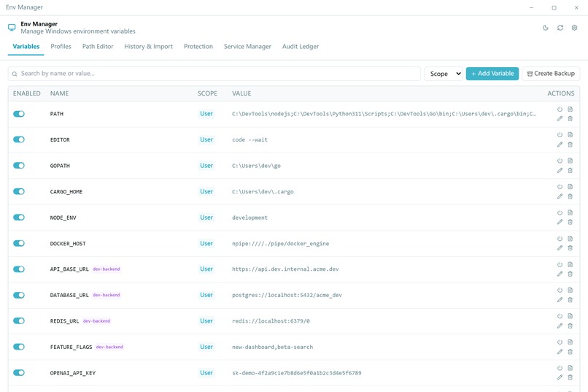Click the VALUE column header
This screenshot has width=588, height=392.
(241, 93)
